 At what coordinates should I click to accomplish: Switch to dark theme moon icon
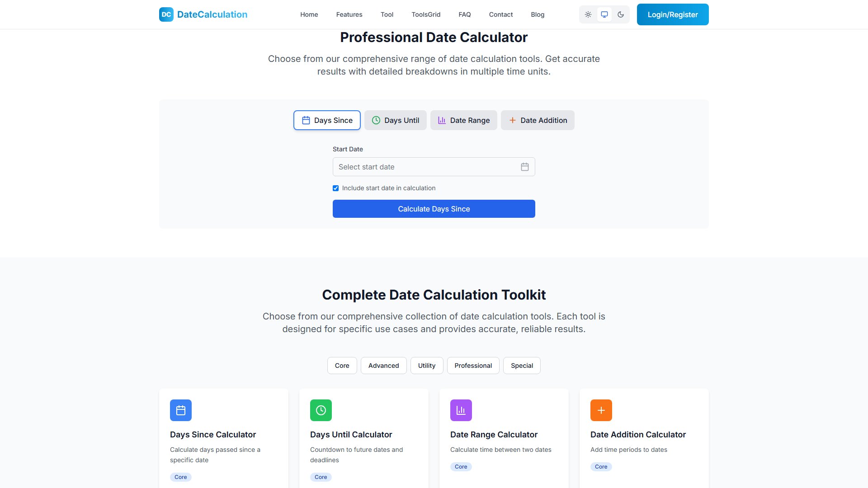click(x=621, y=14)
